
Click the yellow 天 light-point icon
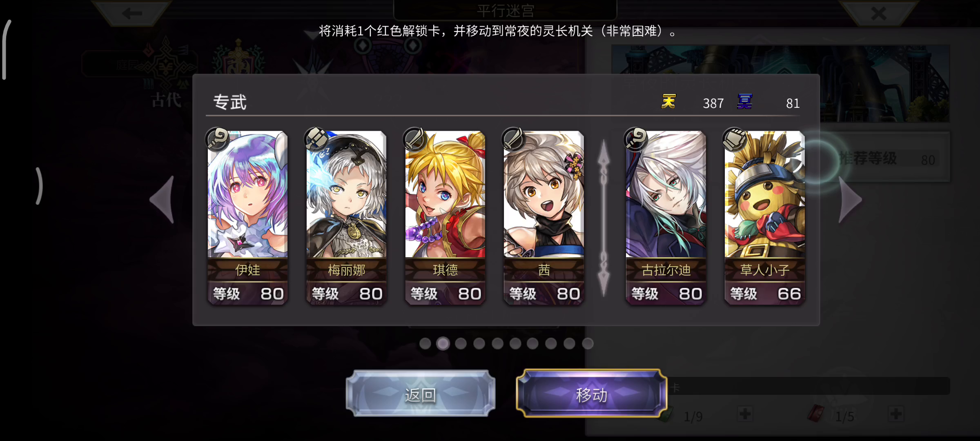pyautogui.click(x=669, y=101)
